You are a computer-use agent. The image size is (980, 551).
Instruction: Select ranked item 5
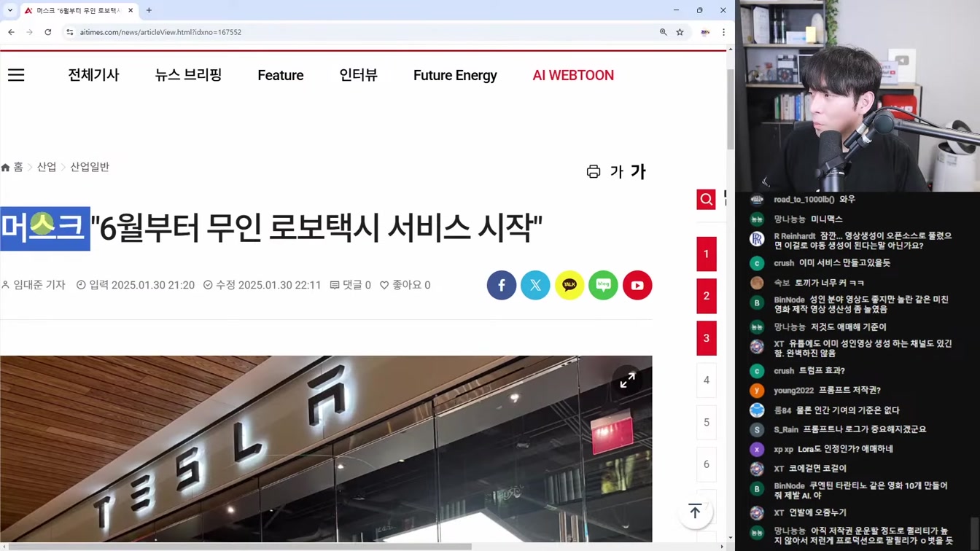(706, 422)
